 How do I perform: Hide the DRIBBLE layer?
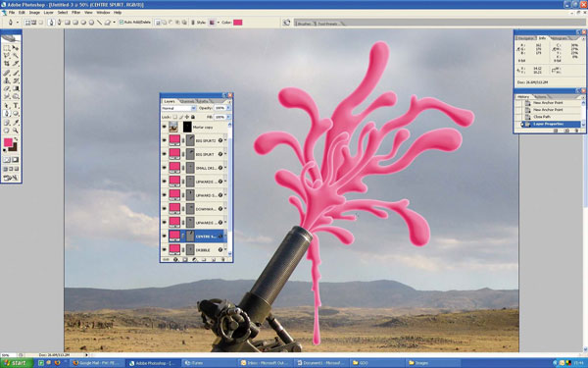pyautogui.click(x=165, y=249)
